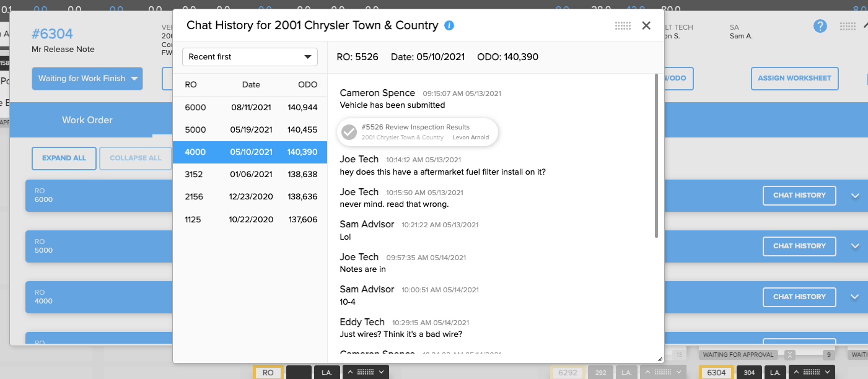Expand the RO 6000 row chevron
The image size is (868, 379).
click(x=855, y=196)
